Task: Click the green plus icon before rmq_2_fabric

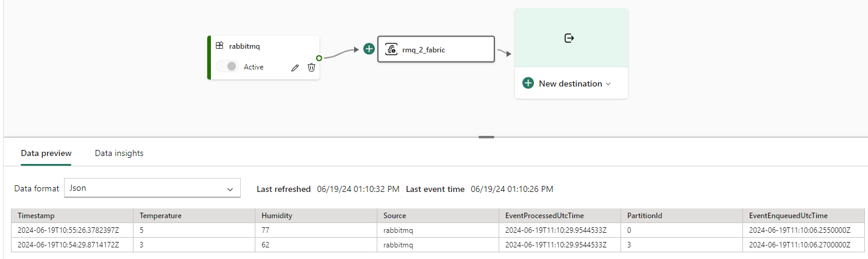Action: tap(369, 49)
